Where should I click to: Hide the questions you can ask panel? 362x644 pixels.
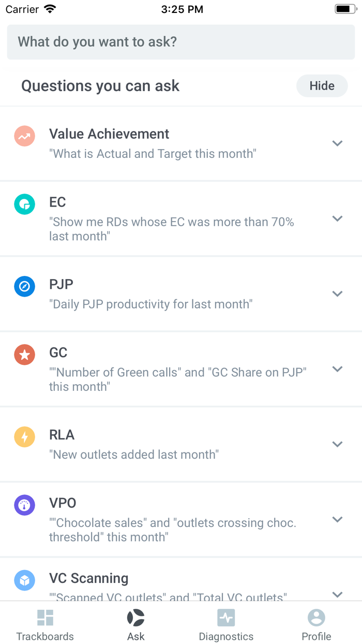[322, 85]
